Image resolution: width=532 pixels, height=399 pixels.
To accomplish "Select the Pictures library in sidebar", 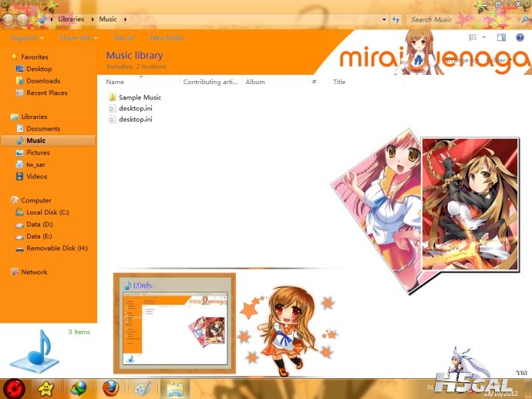I will pos(38,153).
